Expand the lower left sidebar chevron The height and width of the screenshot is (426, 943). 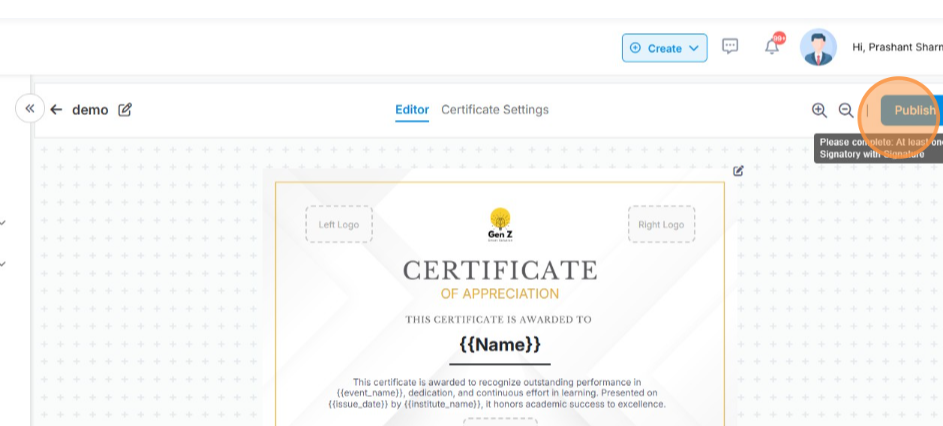[x=3, y=264]
